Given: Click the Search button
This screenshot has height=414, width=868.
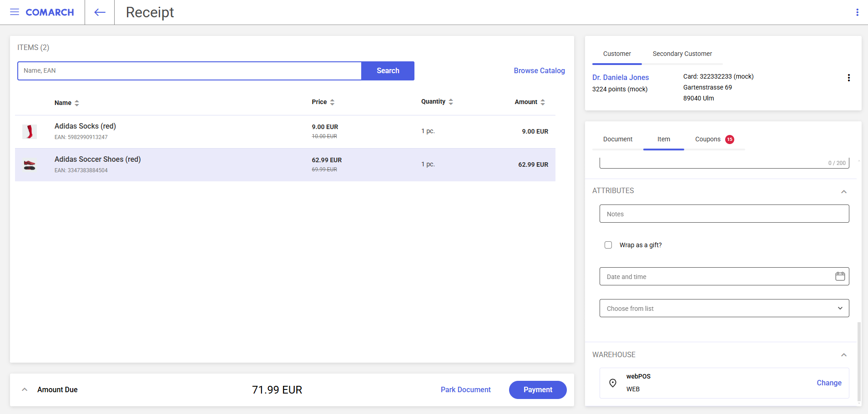Looking at the screenshot, I should (x=388, y=71).
